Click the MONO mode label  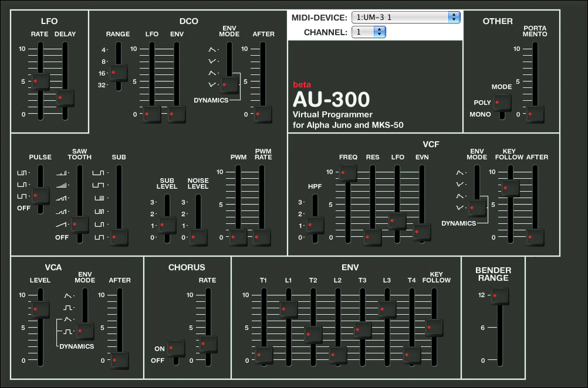tap(480, 114)
